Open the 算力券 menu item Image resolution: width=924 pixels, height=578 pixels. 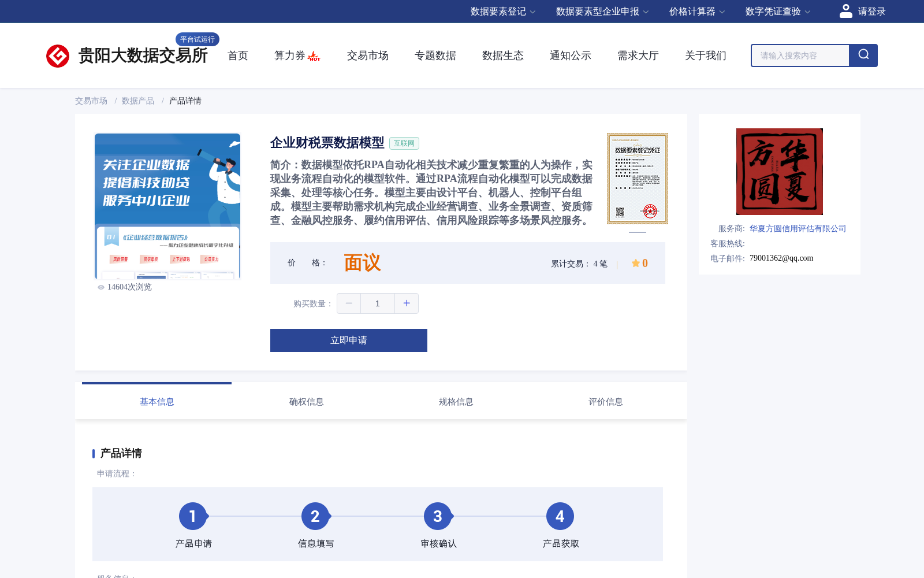pos(289,55)
